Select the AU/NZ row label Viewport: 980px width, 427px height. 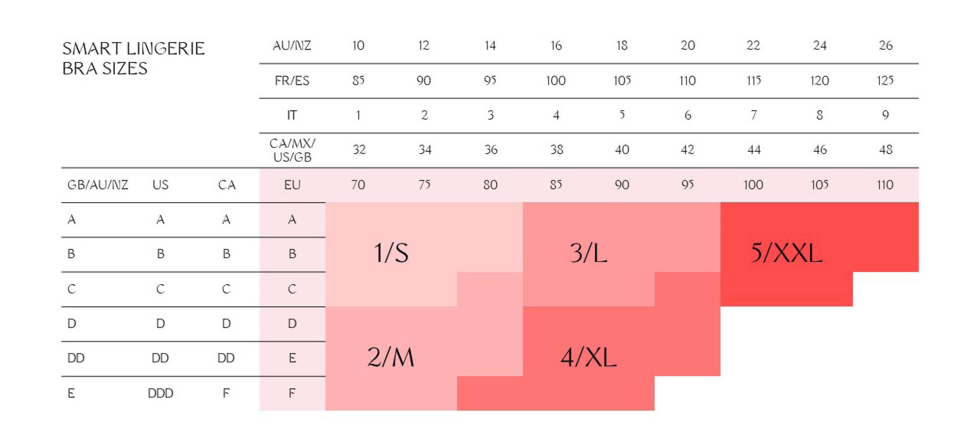click(292, 45)
